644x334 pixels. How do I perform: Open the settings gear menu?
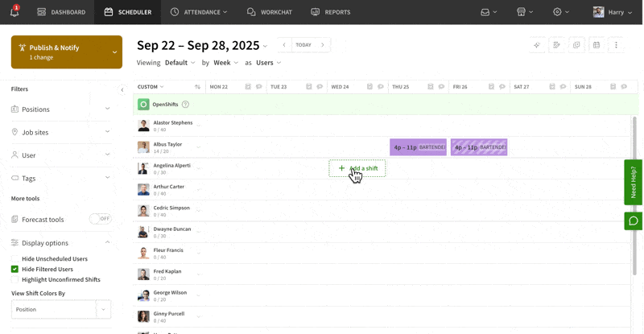560,12
